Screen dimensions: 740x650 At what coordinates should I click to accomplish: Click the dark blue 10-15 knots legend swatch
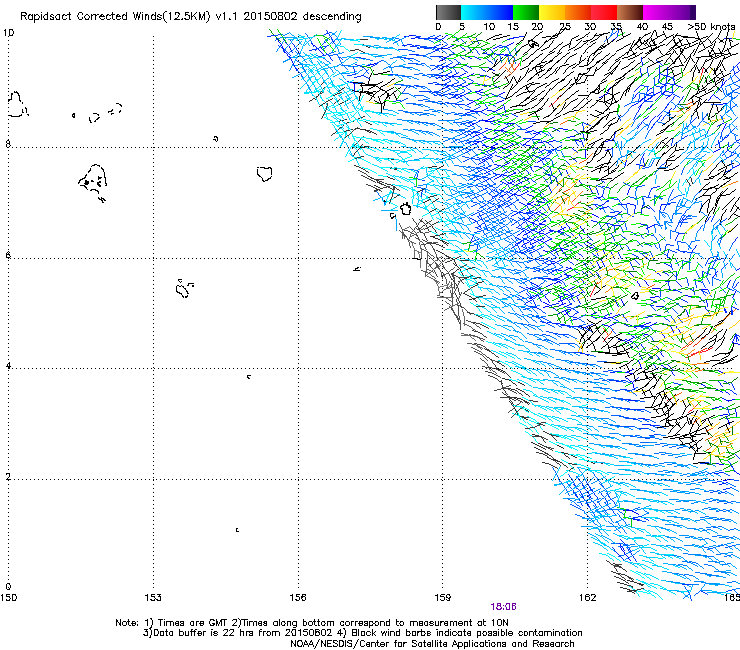pyautogui.click(x=500, y=12)
